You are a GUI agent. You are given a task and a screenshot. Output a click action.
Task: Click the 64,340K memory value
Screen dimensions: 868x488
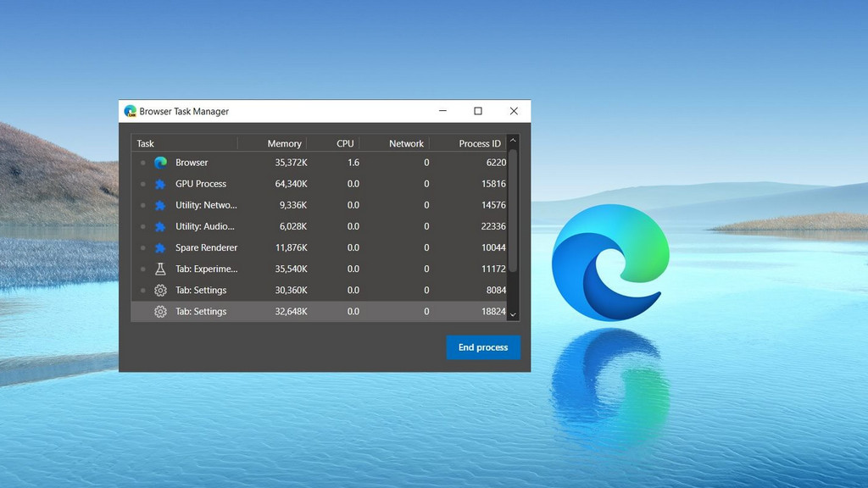(x=292, y=184)
